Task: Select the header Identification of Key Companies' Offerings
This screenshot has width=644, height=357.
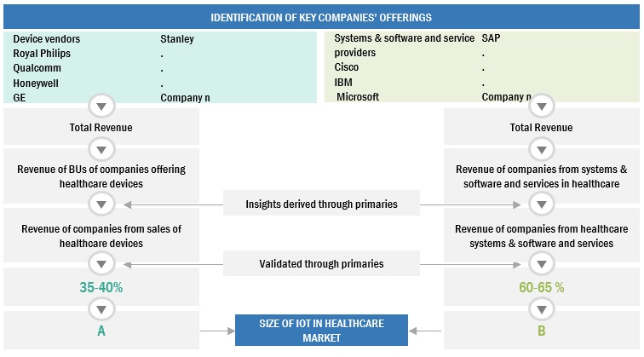Action: click(321, 17)
